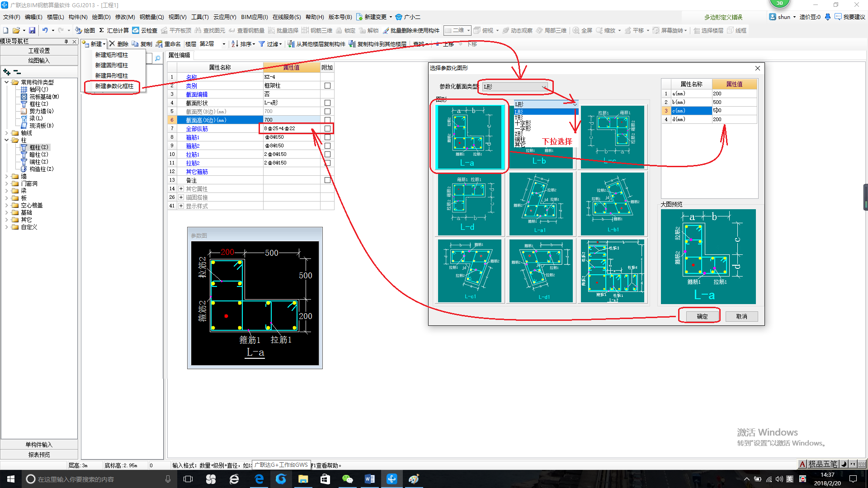The width and height of the screenshot is (868, 488).
Task: Select 新建参数化框柱 menu entry
Action: (x=114, y=86)
